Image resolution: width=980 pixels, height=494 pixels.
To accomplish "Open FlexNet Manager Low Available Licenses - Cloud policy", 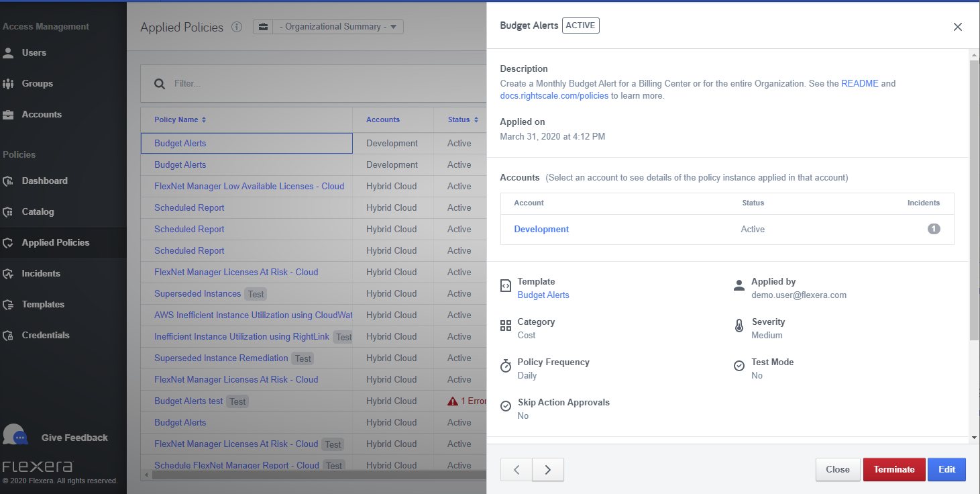I will (x=249, y=186).
